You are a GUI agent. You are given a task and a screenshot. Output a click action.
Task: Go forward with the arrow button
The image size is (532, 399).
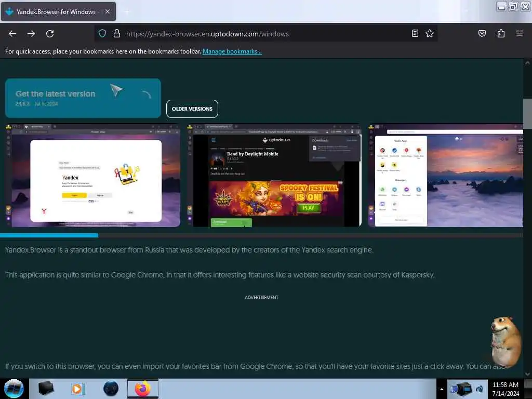point(31,34)
